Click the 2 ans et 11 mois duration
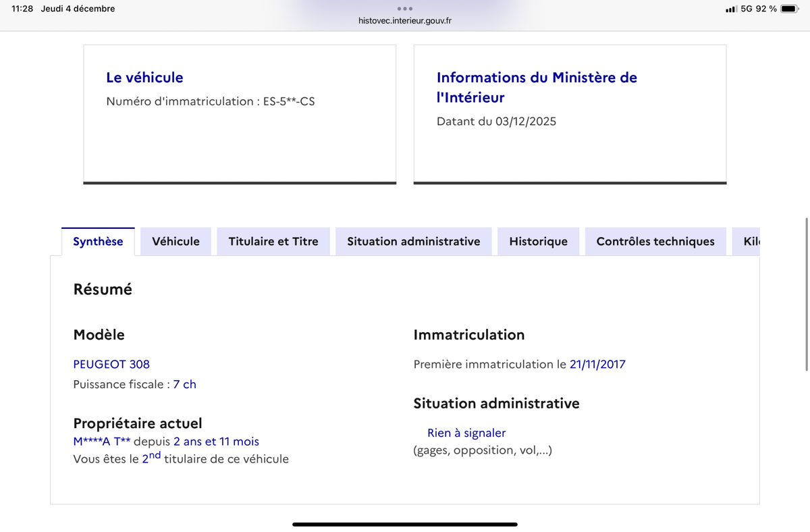This screenshot has height=532, width=810. point(216,442)
